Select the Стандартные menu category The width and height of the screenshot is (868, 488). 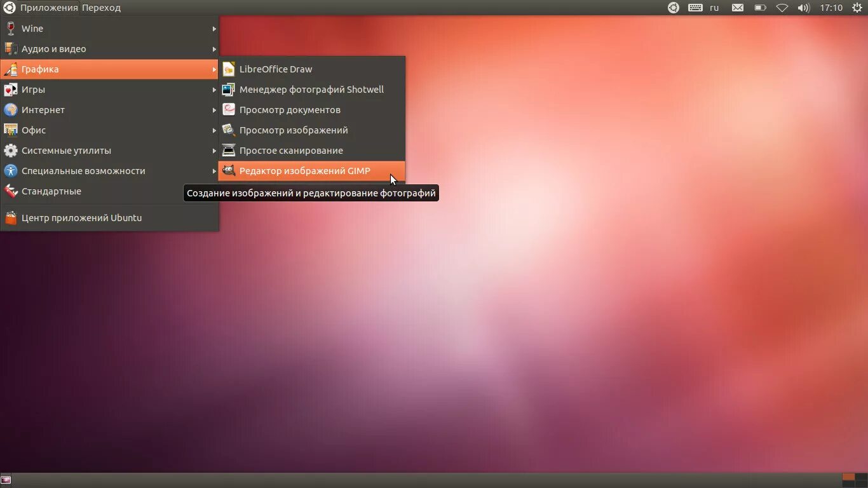[x=109, y=191]
